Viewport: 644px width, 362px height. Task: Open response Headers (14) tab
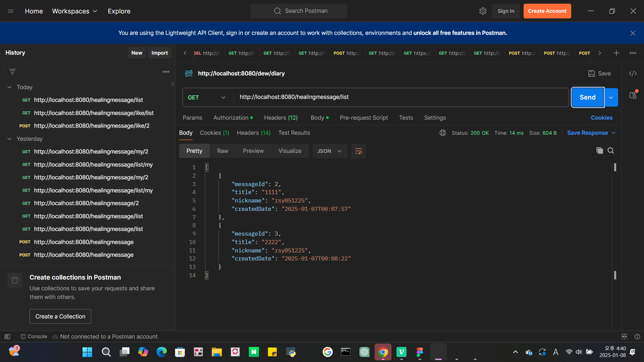(x=254, y=133)
